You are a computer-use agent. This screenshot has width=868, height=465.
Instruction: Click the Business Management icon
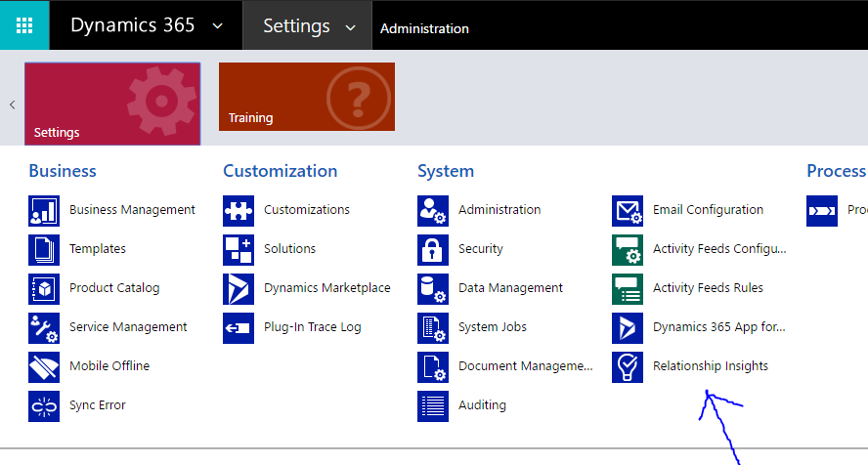[44, 211]
